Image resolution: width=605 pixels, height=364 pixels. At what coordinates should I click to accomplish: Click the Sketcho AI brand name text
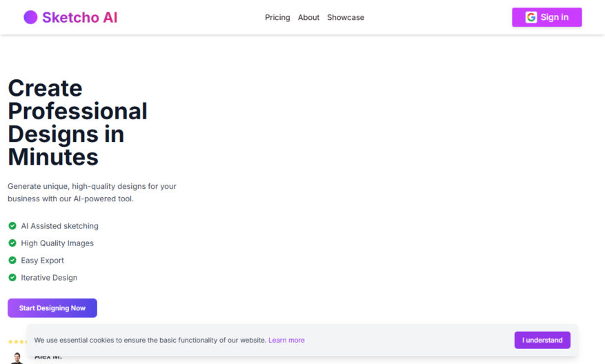pyautogui.click(x=80, y=17)
